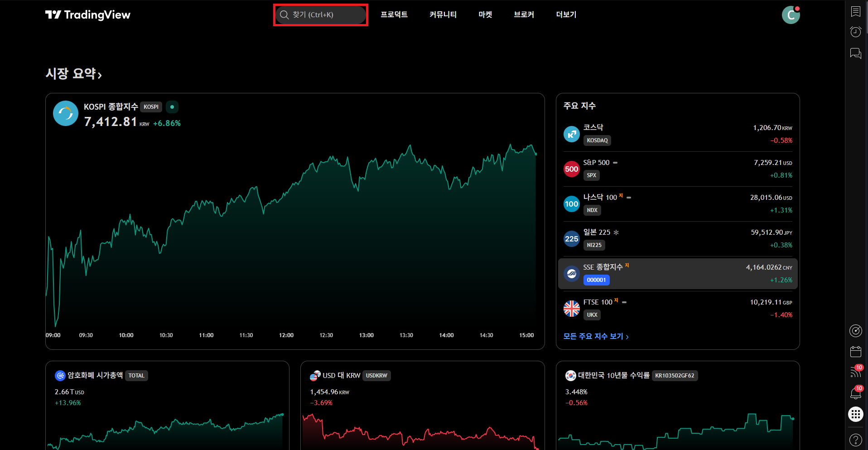Viewport: 868px width, 450px height.
Task: Open the watchlist panel icon in right sidebar
Action: tap(855, 12)
